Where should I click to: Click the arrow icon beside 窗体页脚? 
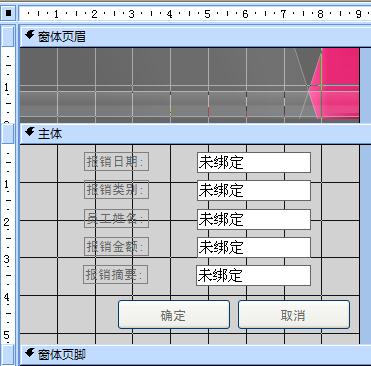(30, 352)
